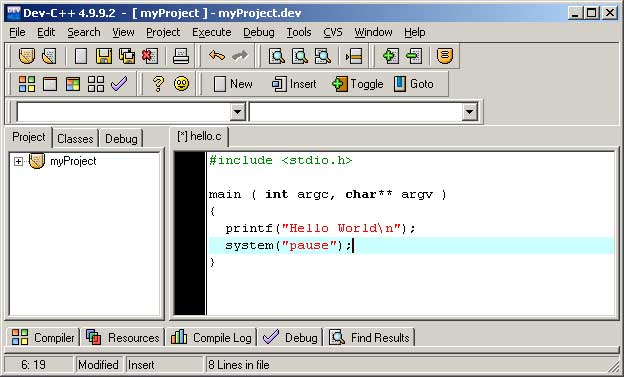Click the Debug checkmark toolbar icon

tap(119, 84)
